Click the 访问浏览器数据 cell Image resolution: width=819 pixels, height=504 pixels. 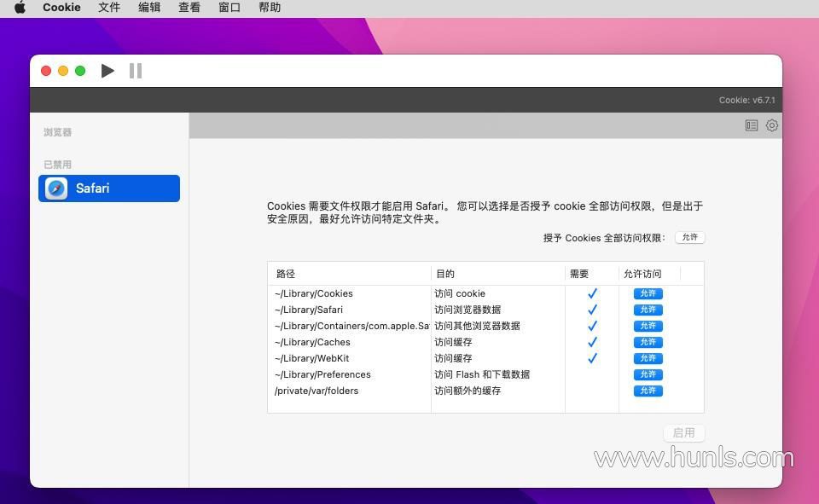[x=468, y=310]
